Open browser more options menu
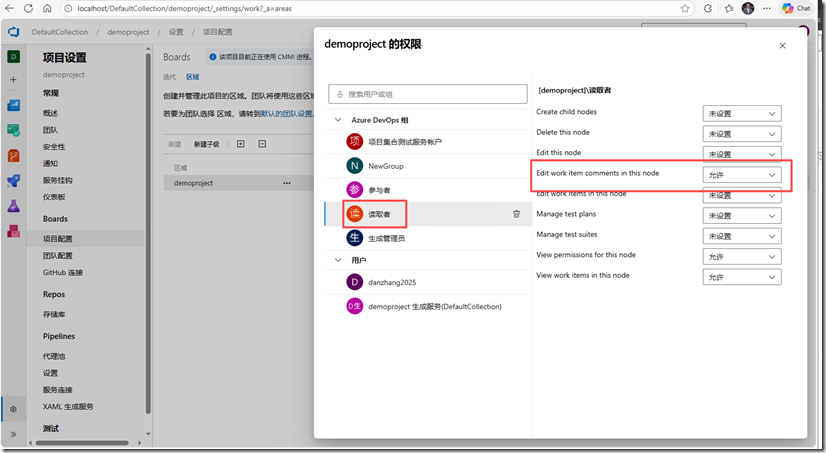 pos(767,8)
